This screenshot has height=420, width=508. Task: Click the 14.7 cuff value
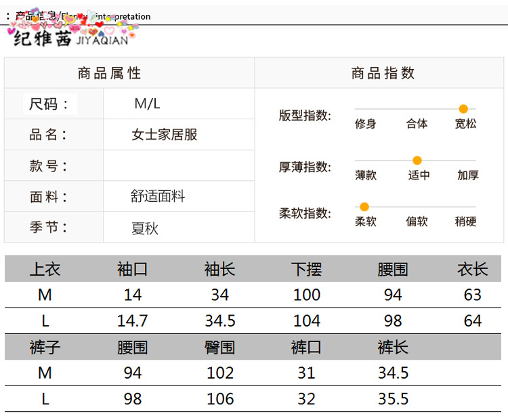coord(133,321)
